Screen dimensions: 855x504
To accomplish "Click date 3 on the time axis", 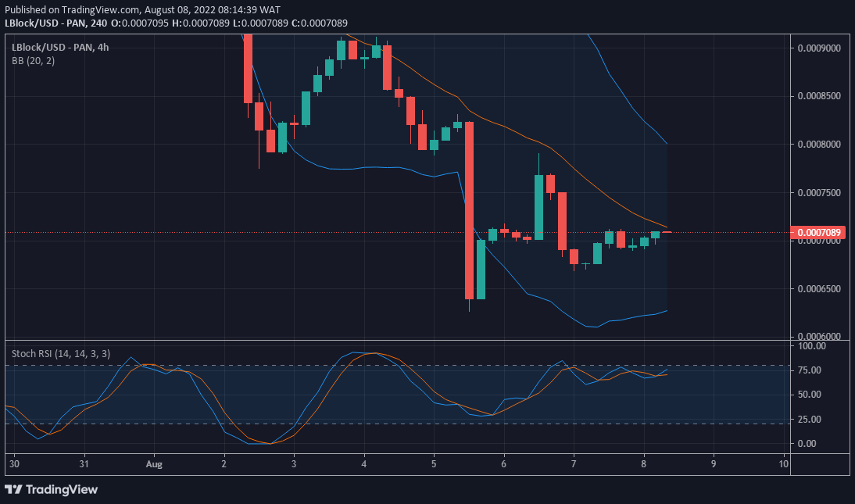I will [x=294, y=464].
